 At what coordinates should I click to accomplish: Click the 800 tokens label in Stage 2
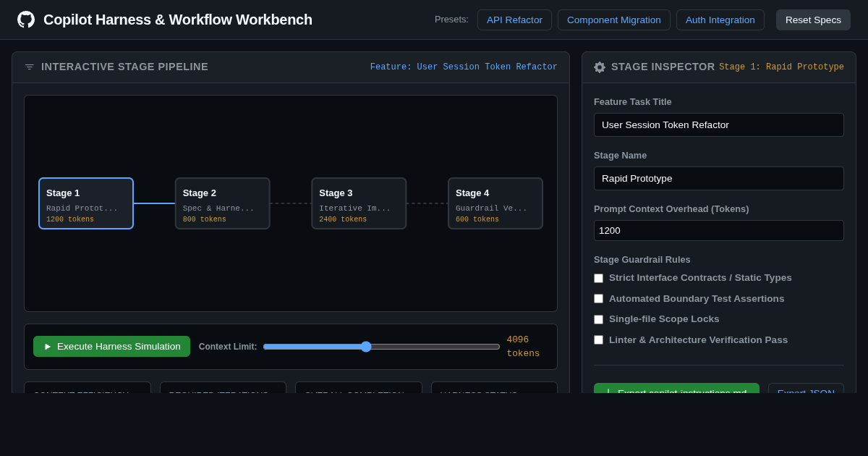(x=204, y=219)
